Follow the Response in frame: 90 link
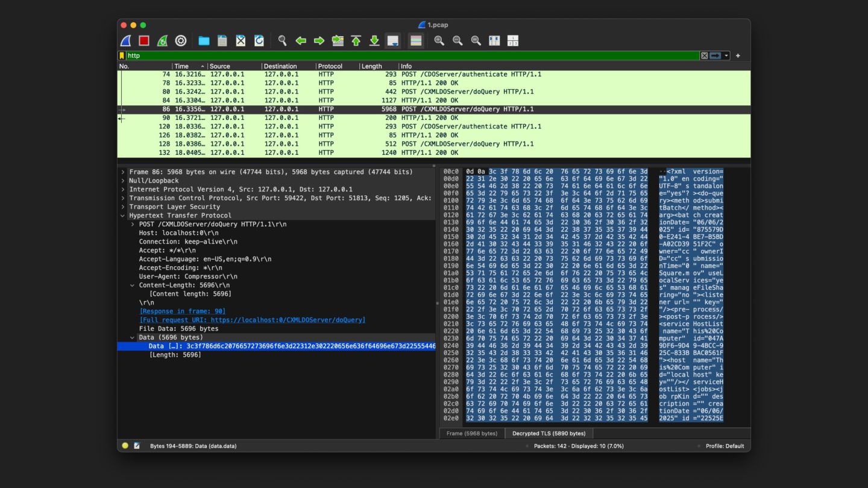 pos(183,311)
